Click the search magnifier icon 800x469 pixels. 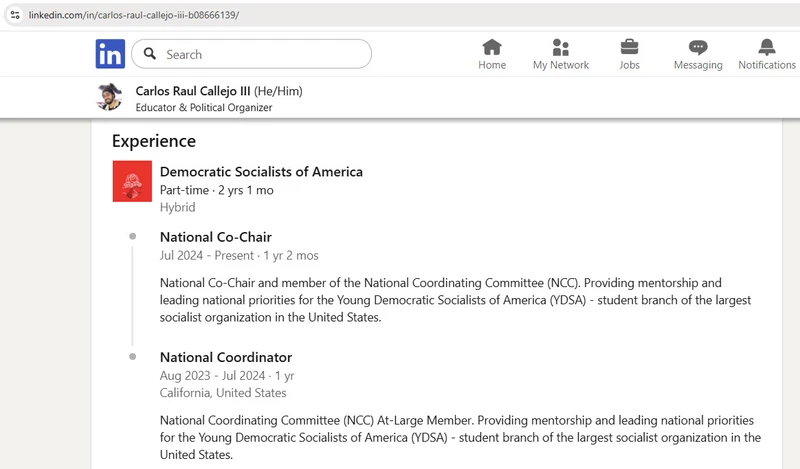click(149, 54)
